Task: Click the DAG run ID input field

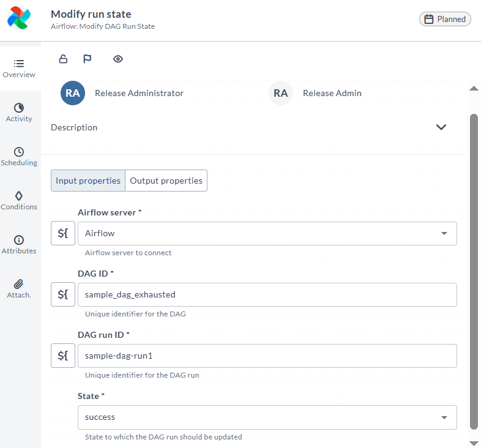Action: point(267,356)
